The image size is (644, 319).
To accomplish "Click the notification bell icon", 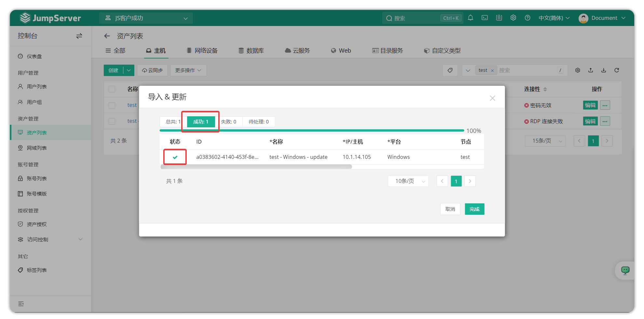I will click(x=470, y=18).
